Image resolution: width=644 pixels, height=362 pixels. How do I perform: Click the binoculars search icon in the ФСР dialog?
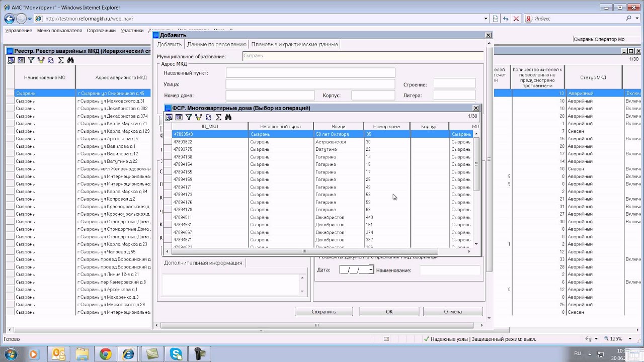[228, 117]
